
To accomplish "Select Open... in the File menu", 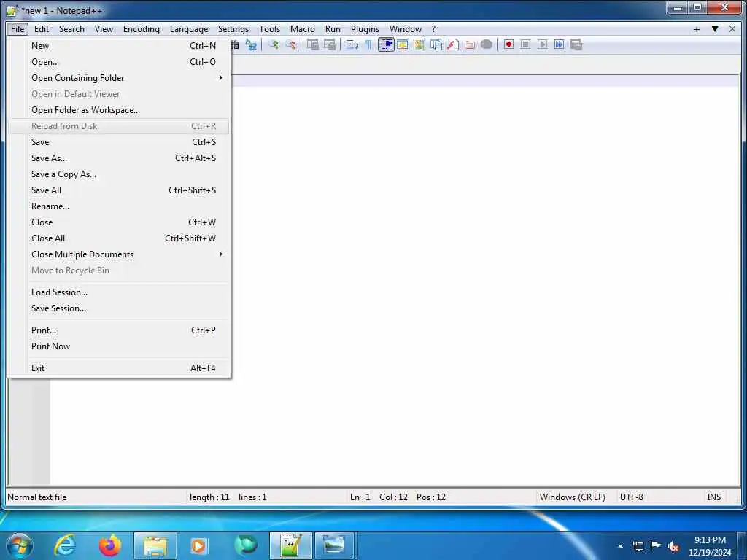I will tap(119, 62).
